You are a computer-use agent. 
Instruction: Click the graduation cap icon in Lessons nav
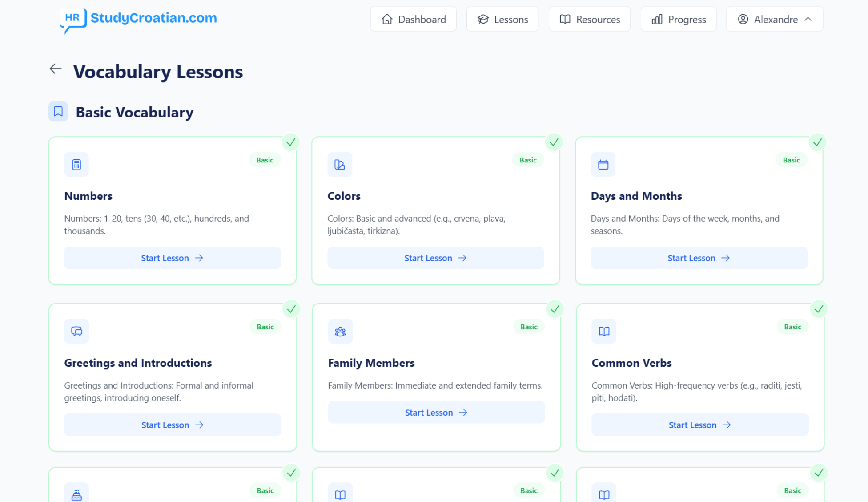coord(483,20)
